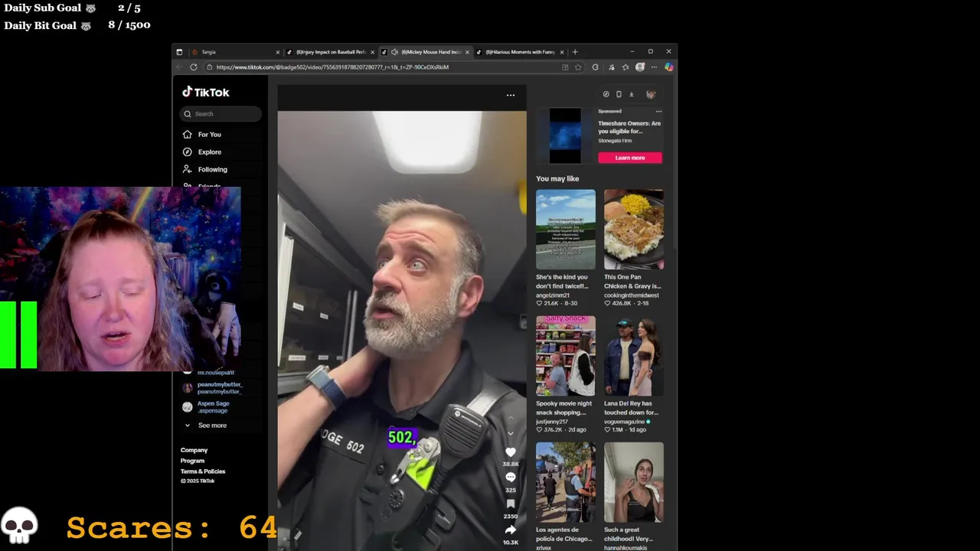
Task: Open the sponsored ad blue thumbnail
Action: point(565,135)
